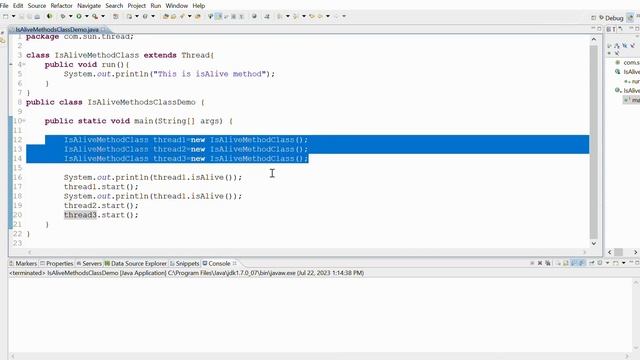
Task: Select the IsAliveMethodsClassDemo.java editor tab
Action: [57, 30]
